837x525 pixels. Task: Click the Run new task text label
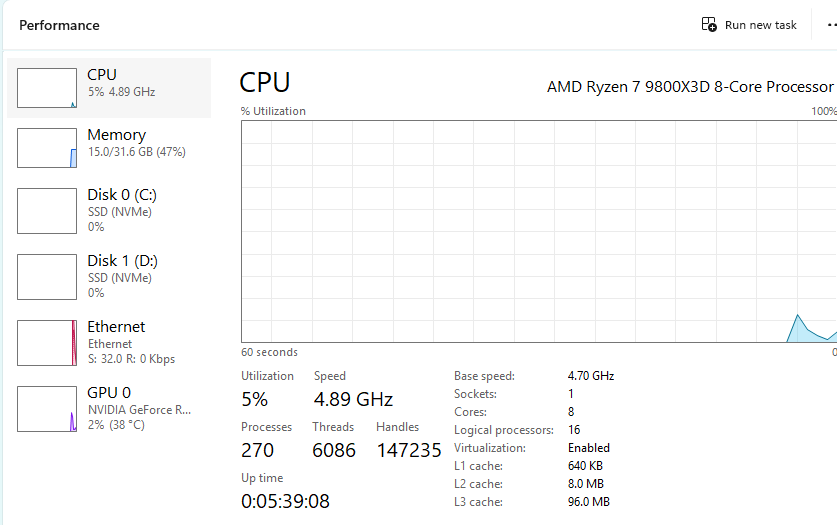point(760,25)
